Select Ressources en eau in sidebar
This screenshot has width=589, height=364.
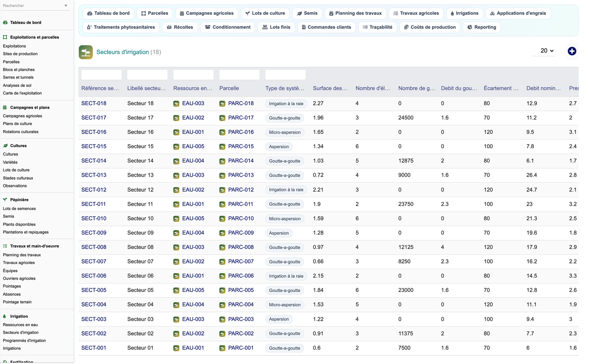click(20, 325)
